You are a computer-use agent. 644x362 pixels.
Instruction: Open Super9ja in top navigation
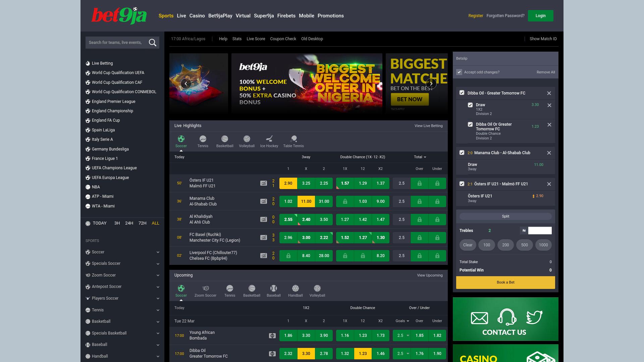(x=264, y=16)
